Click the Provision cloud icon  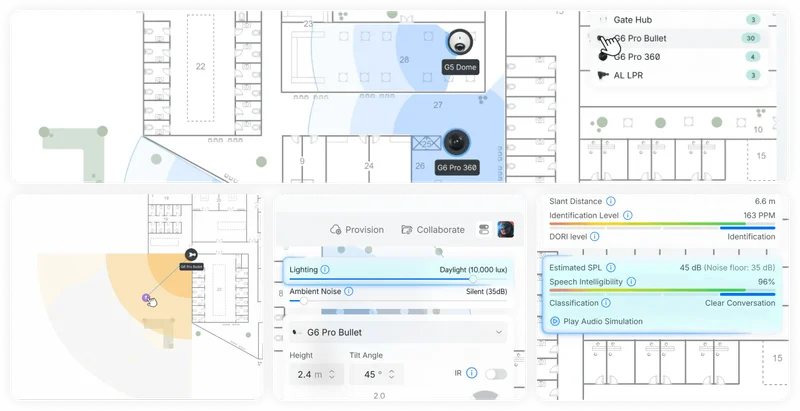[336, 229]
